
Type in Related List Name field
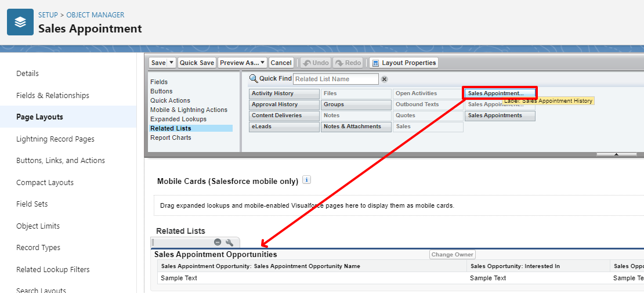coord(335,79)
